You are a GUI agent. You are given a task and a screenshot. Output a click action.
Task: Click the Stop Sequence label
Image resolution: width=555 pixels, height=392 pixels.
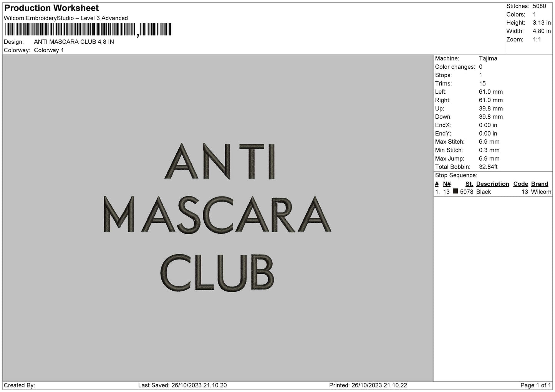tap(456, 175)
